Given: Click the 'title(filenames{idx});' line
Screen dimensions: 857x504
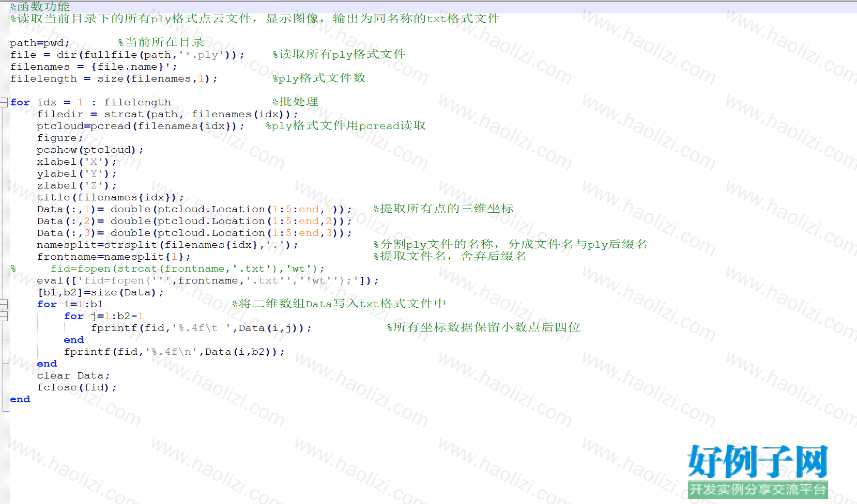Looking at the screenshot, I should coord(110,197).
